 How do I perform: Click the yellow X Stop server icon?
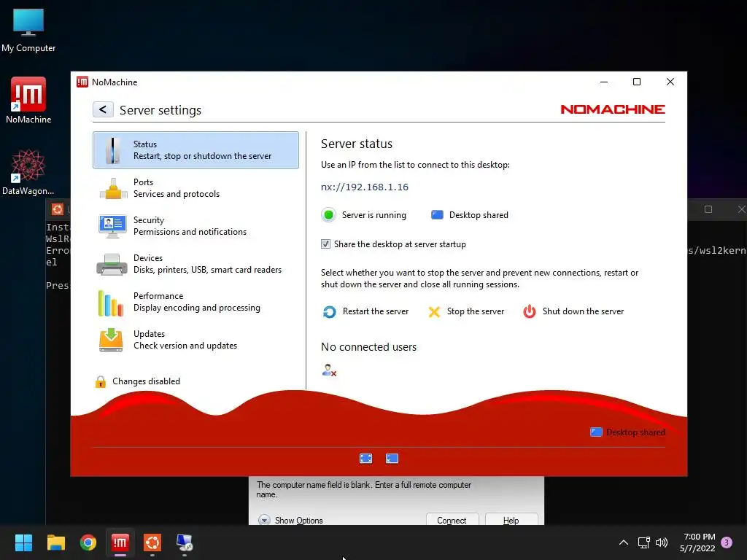click(x=434, y=312)
